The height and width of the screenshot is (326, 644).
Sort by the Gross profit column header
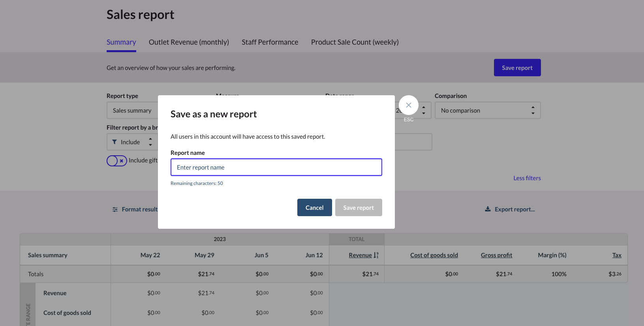[496, 255]
